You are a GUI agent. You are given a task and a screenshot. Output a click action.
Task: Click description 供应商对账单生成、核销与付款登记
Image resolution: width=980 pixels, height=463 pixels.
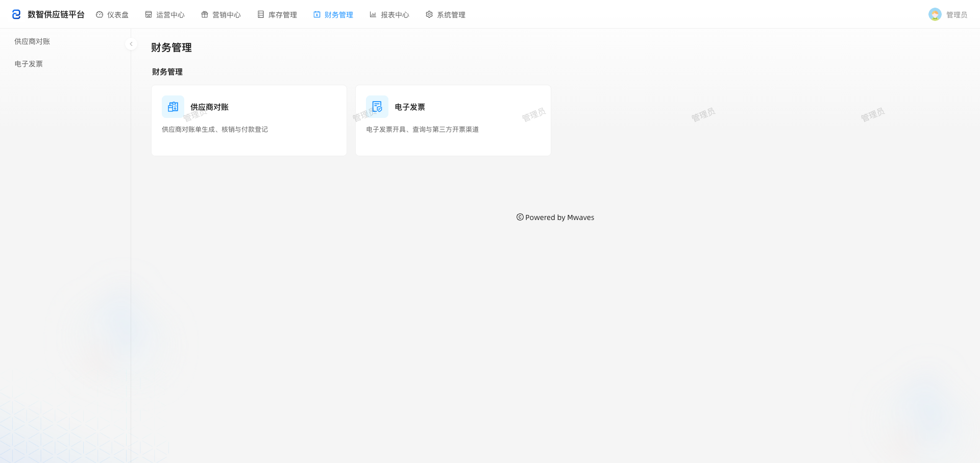[x=215, y=130]
